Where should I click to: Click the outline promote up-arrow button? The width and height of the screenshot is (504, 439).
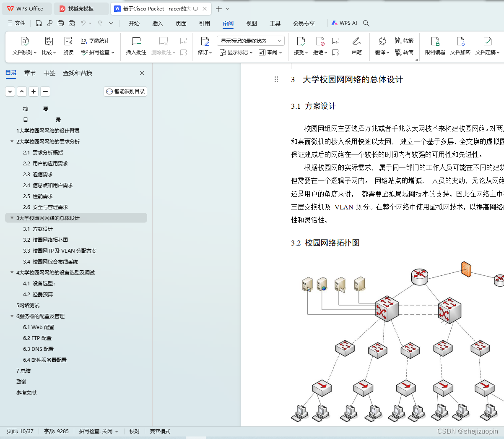tap(22, 91)
